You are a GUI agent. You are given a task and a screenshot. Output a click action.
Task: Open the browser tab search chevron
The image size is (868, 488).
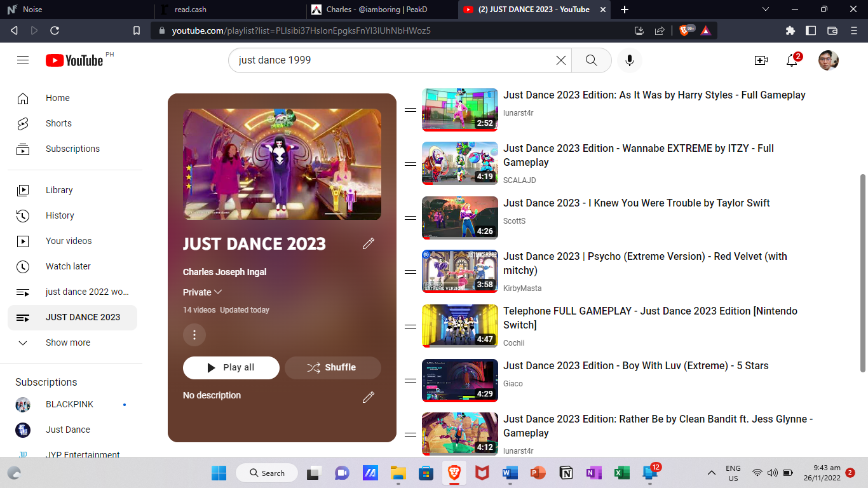click(x=765, y=10)
